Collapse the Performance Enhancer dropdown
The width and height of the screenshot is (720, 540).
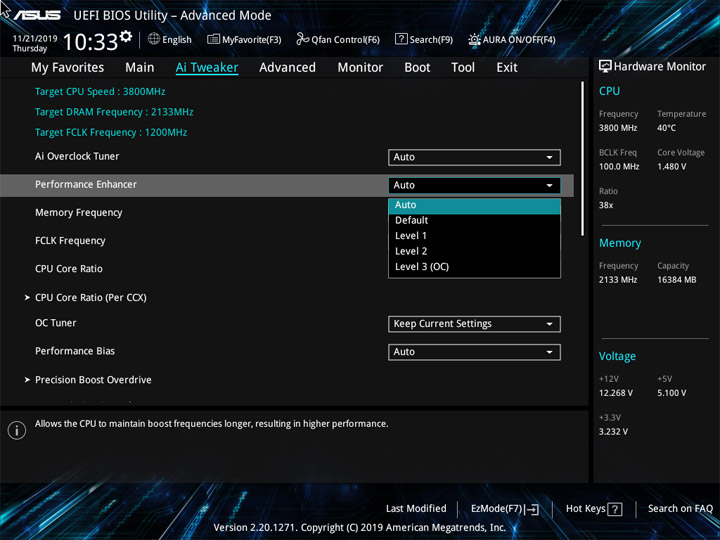click(474, 186)
